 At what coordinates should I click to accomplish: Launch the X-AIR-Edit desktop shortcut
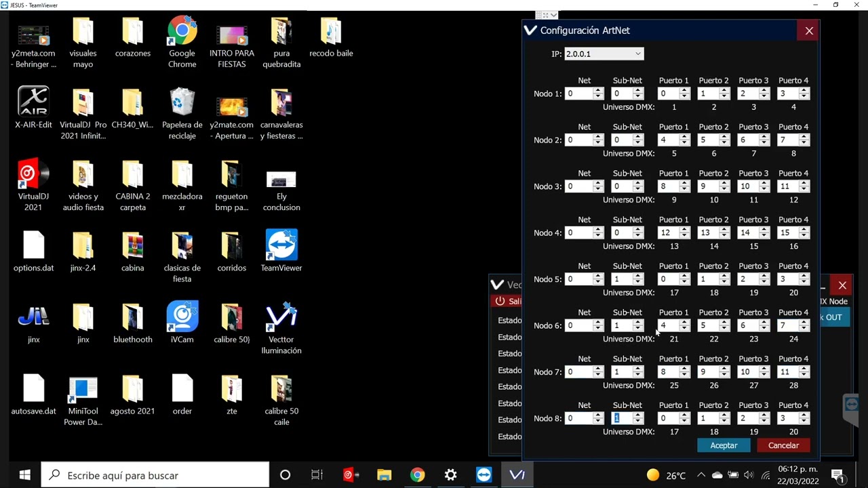tap(33, 108)
